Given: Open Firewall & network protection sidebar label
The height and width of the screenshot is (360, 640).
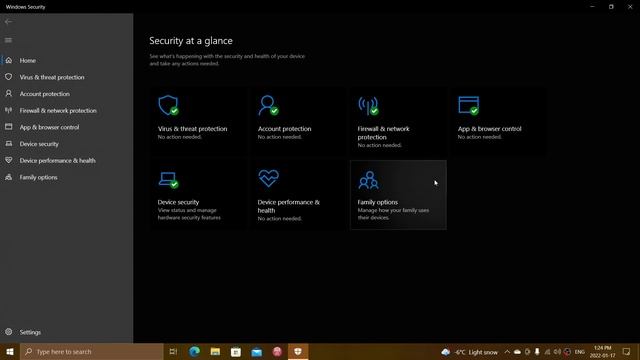Looking at the screenshot, I should pos(58,111).
